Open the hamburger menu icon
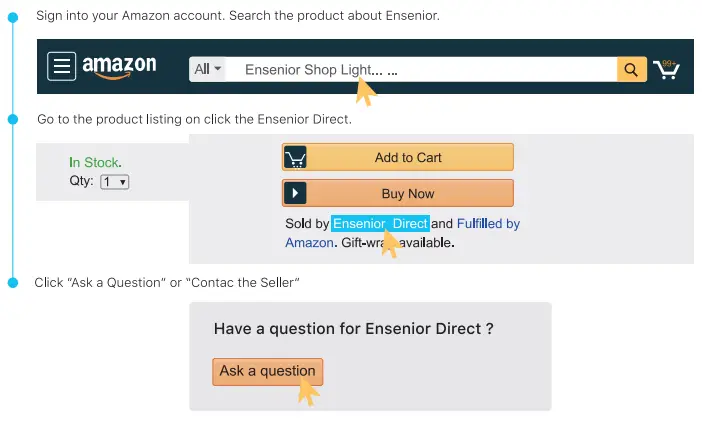 [62, 67]
